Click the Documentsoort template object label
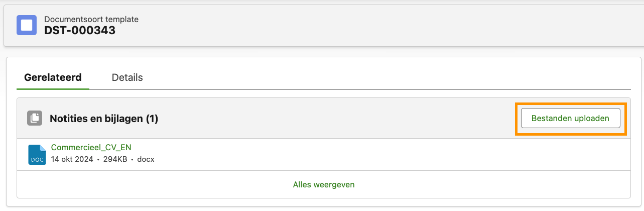644x211 pixels. (91, 19)
